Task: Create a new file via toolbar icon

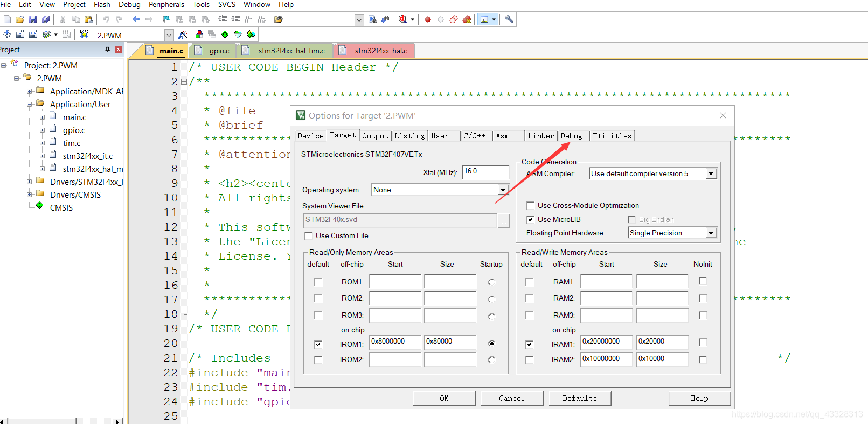Action: (7, 19)
